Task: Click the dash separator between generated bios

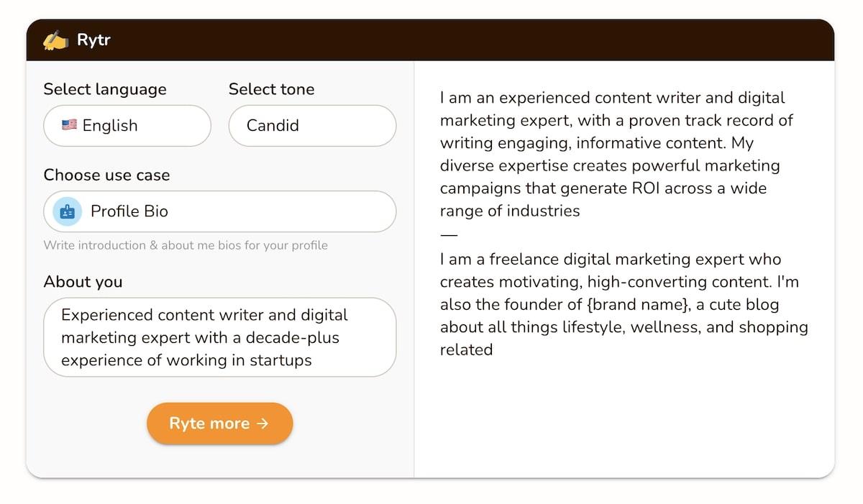Action: (x=449, y=235)
